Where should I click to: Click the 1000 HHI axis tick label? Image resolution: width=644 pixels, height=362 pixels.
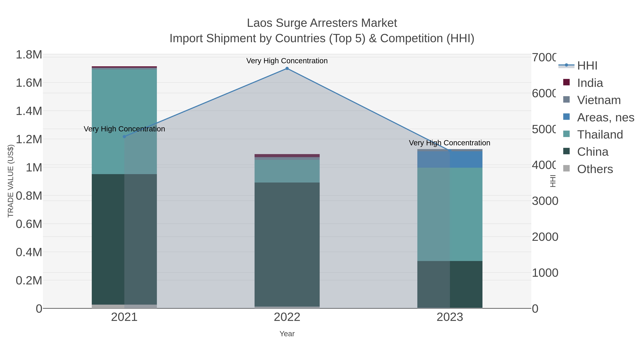tap(545, 273)
